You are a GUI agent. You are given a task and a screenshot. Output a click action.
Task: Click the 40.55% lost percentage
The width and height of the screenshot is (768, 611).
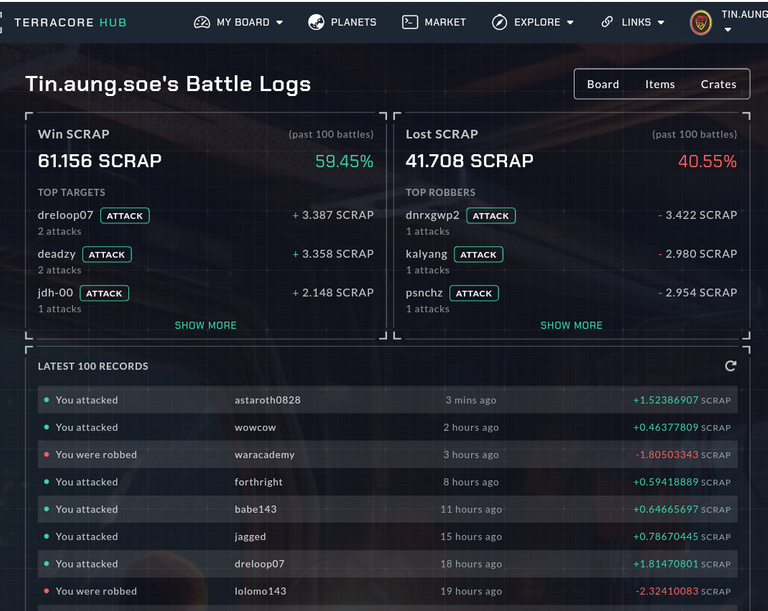tap(707, 161)
